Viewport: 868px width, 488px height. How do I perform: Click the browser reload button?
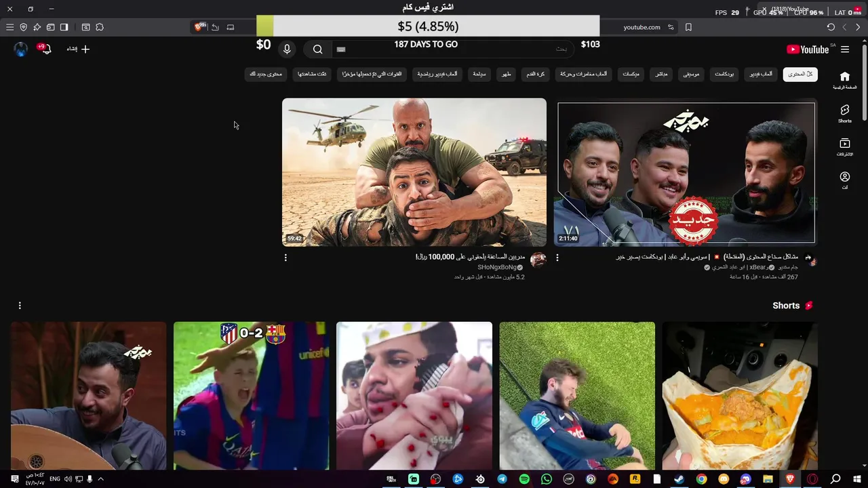(x=831, y=27)
